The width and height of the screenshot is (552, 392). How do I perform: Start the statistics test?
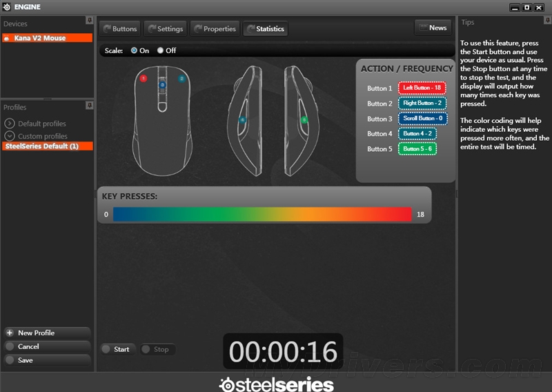tap(118, 349)
